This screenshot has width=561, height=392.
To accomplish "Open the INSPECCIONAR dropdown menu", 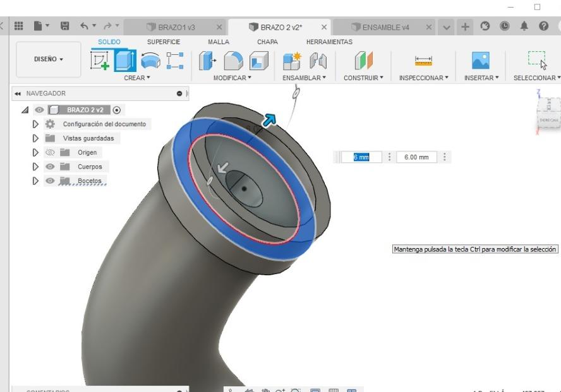I will click(x=424, y=78).
